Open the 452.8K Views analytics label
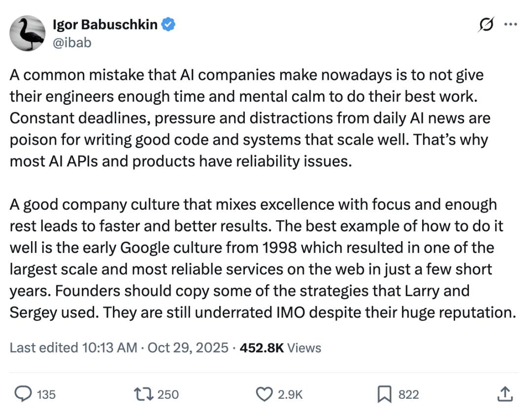The width and height of the screenshot is (532, 414). (x=280, y=348)
